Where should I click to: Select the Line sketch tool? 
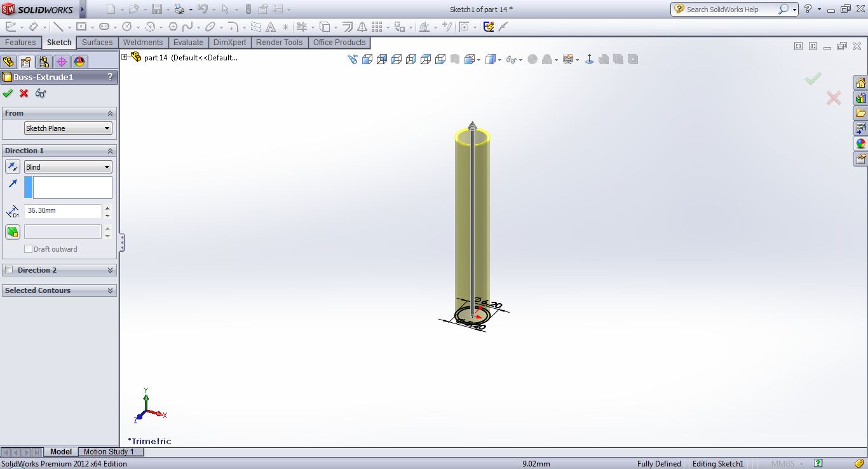[x=58, y=27]
